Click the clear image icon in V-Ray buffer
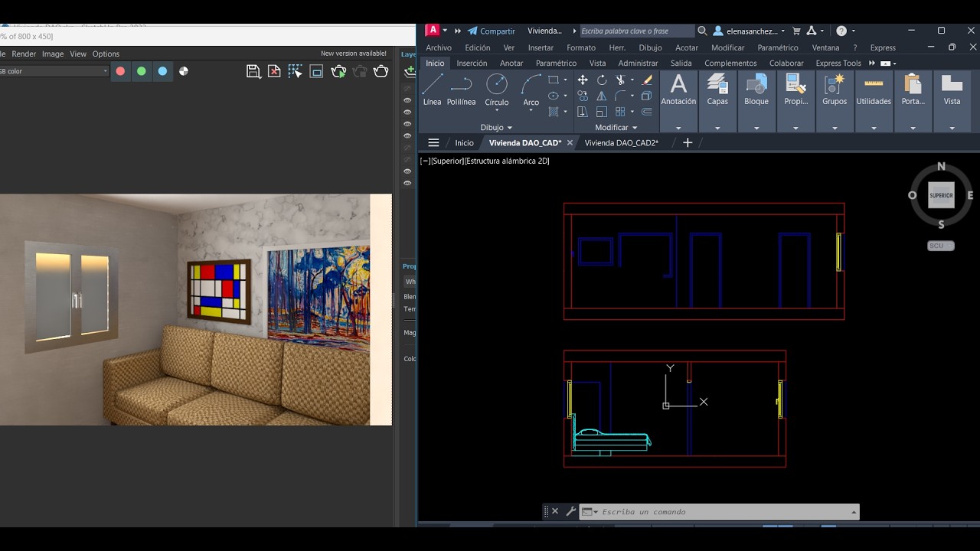 (x=274, y=71)
